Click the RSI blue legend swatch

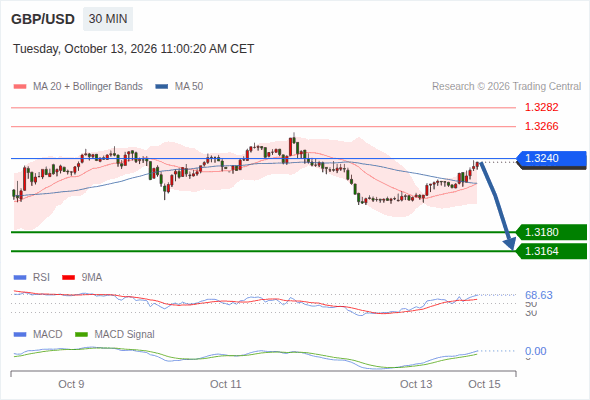[x=20, y=278]
